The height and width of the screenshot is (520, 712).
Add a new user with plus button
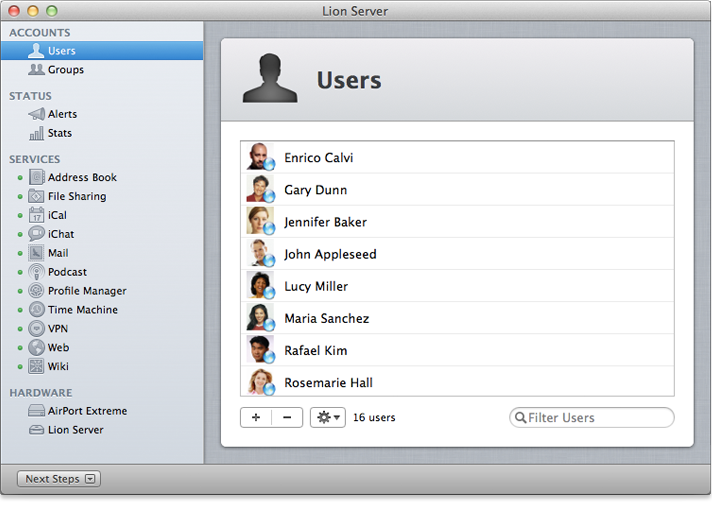pos(256,417)
